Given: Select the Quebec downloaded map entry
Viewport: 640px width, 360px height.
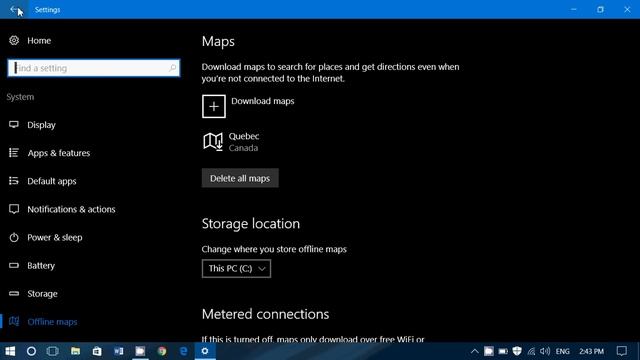Looking at the screenshot, I should pos(231,142).
